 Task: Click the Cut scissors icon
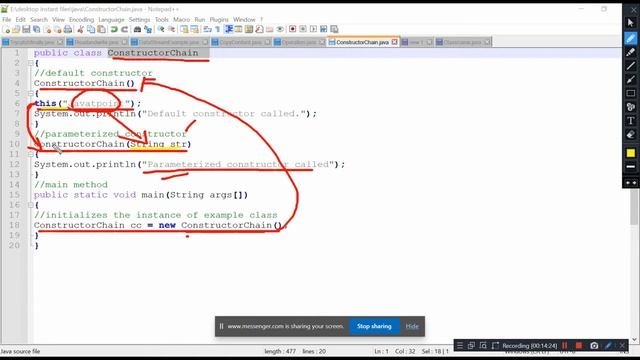(x=80, y=29)
